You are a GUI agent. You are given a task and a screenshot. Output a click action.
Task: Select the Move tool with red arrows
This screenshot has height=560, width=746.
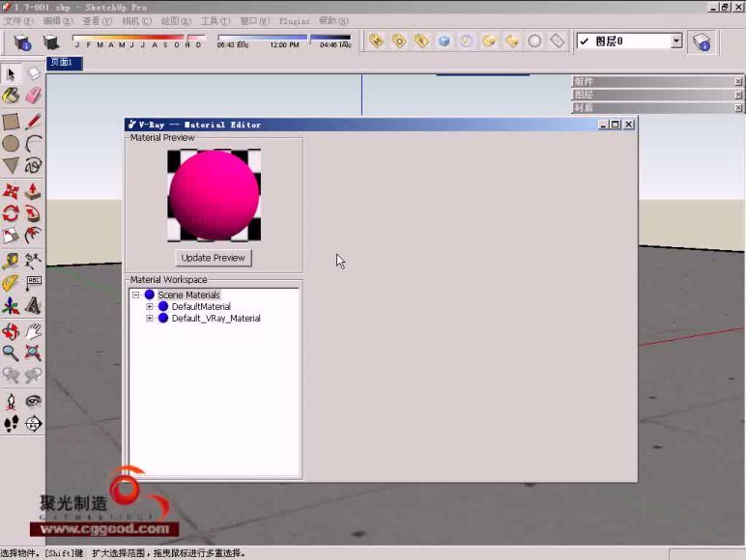click(11, 191)
